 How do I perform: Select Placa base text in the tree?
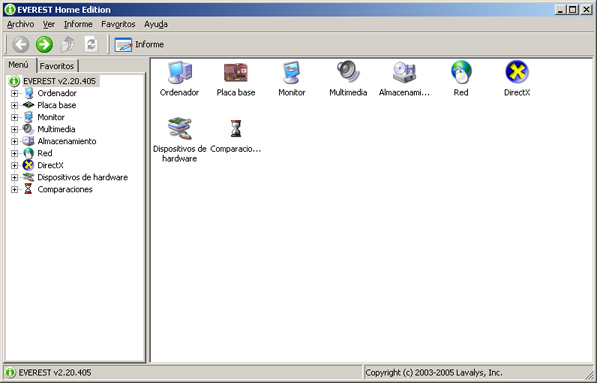pyautogui.click(x=57, y=105)
